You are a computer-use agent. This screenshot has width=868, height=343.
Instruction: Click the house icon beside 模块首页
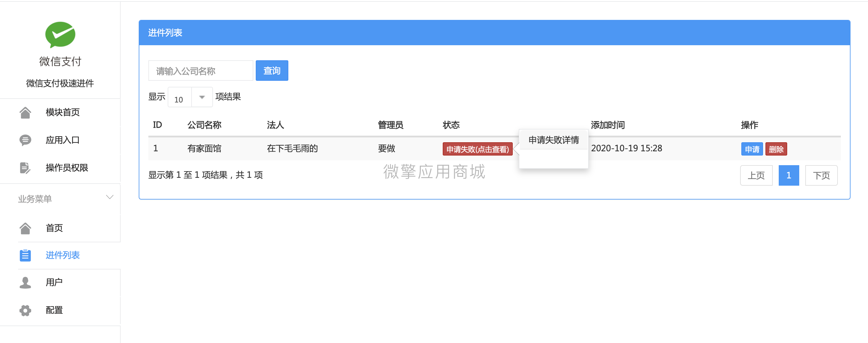pyautogui.click(x=25, y=112)
